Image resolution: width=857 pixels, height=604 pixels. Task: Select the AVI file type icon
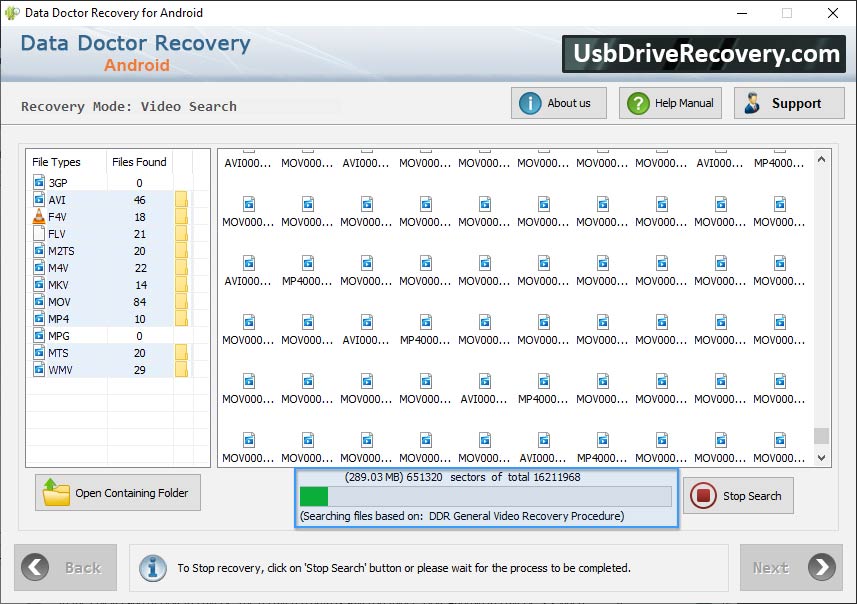point(39,199)
